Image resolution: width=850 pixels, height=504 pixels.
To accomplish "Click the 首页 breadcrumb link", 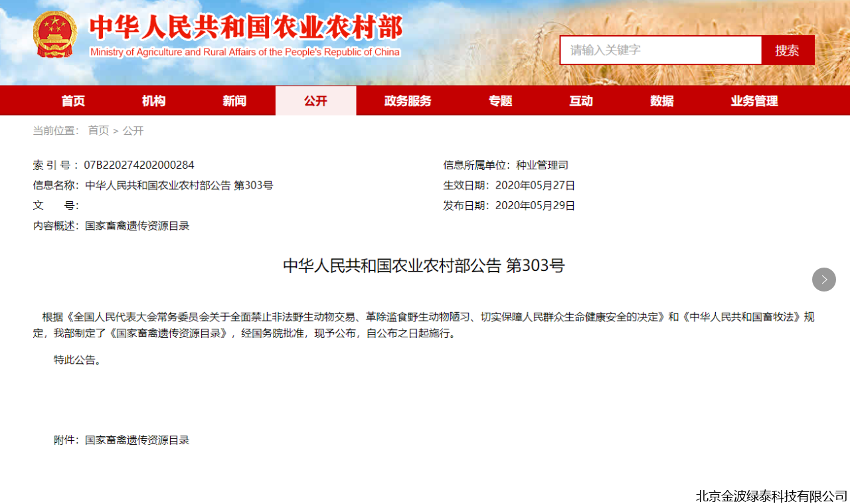I will (x=98, y=130).
